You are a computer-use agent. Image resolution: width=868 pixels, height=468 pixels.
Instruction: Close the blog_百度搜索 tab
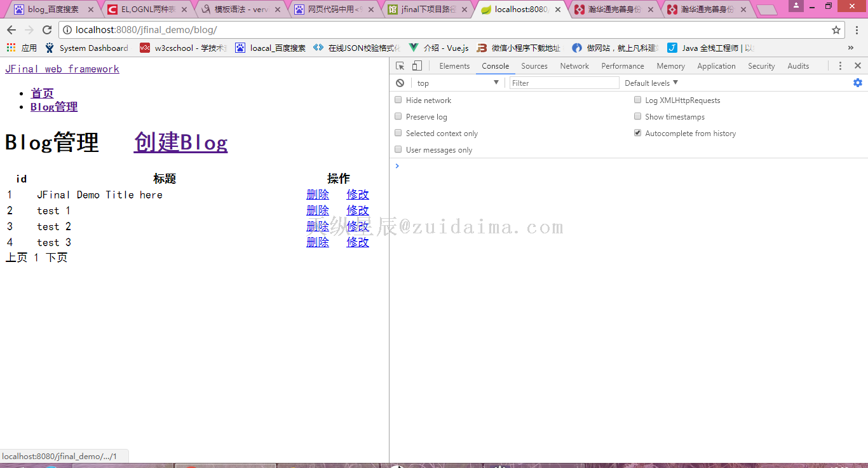91,10
